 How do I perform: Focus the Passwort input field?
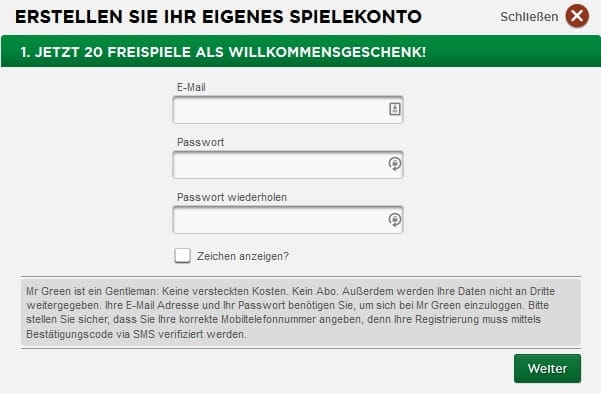[x=288, y=165]
